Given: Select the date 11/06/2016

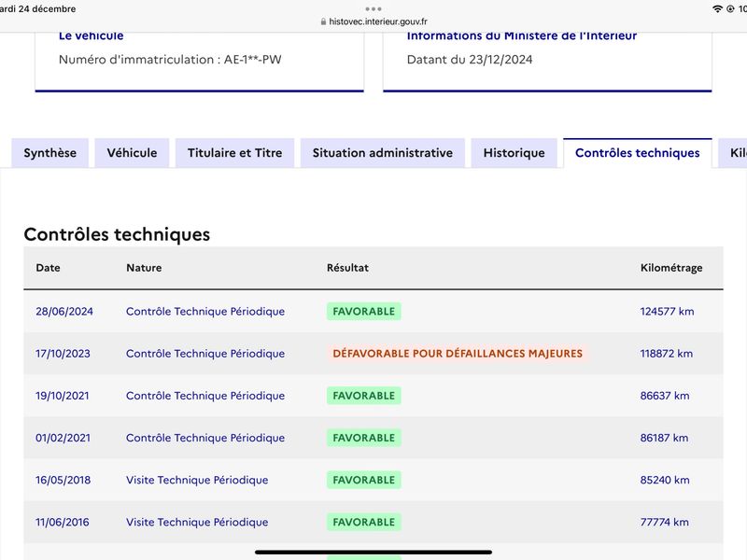Looking at the screenshot, I should point(63,522).
